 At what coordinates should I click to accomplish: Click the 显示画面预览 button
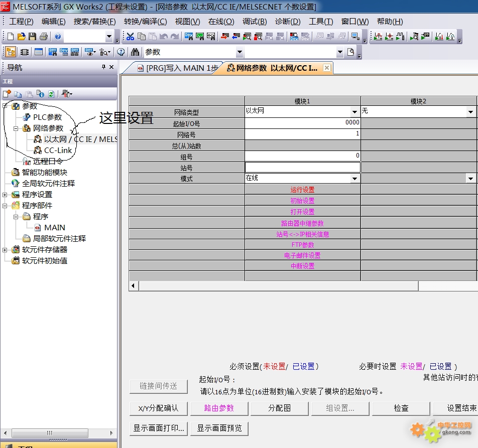click(x=219, y=428)
